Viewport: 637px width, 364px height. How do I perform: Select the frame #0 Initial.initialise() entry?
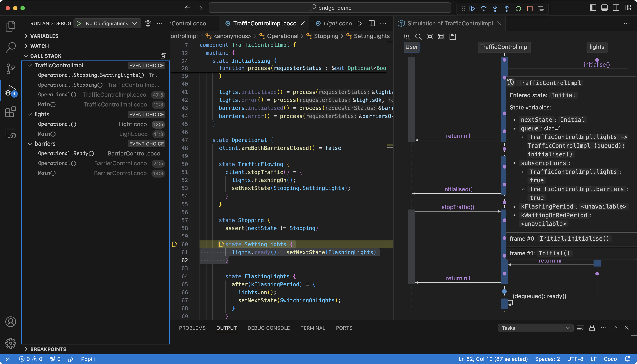tap(571, 239)
